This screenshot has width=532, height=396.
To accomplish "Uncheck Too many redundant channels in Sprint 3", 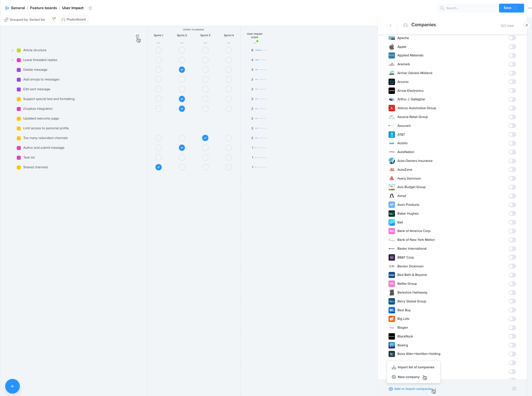I will 205,138.
